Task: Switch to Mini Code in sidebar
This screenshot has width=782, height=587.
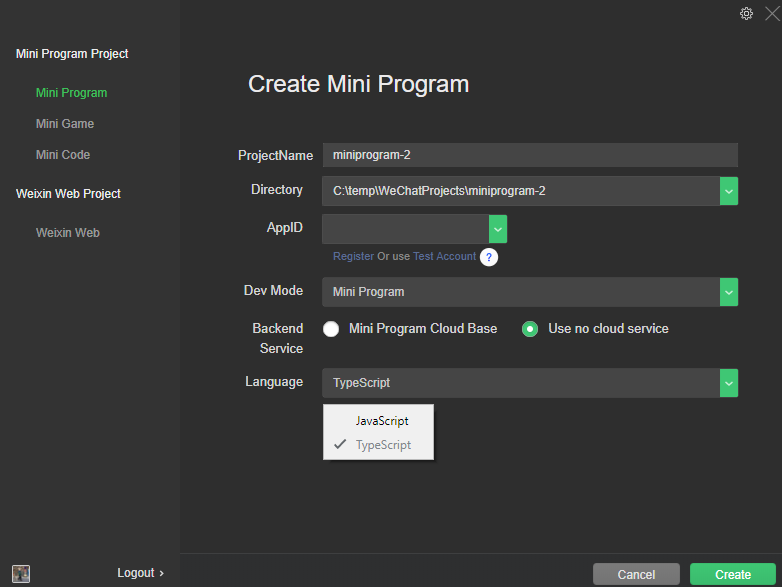Action: click(63, 155)
